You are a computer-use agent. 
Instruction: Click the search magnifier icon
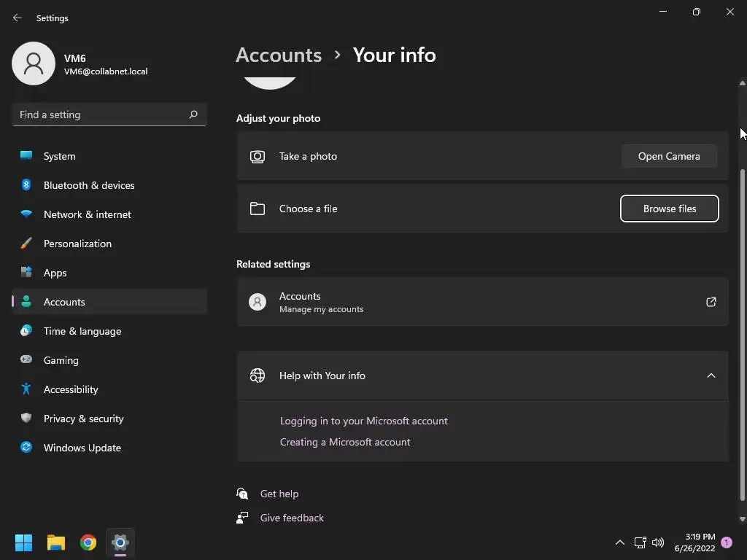click(x=193, y=114)
